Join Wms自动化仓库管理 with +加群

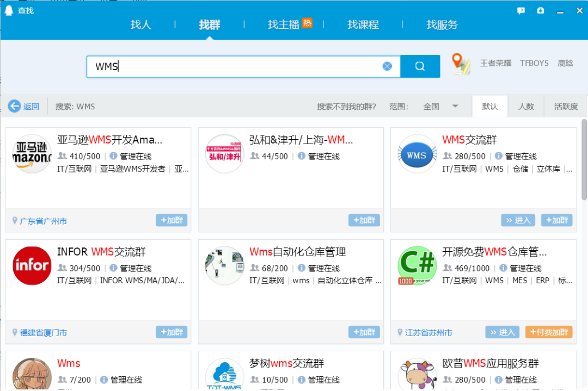point(364,332)
